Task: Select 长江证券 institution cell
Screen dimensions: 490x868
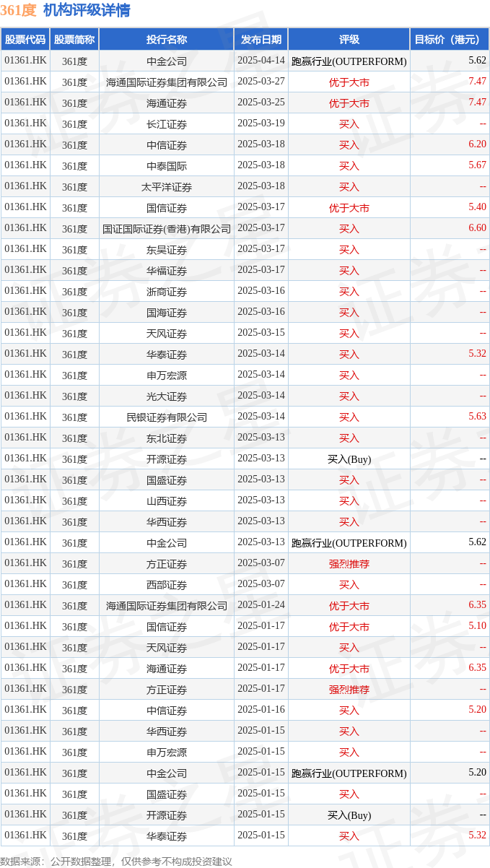Action: (167, 124)
